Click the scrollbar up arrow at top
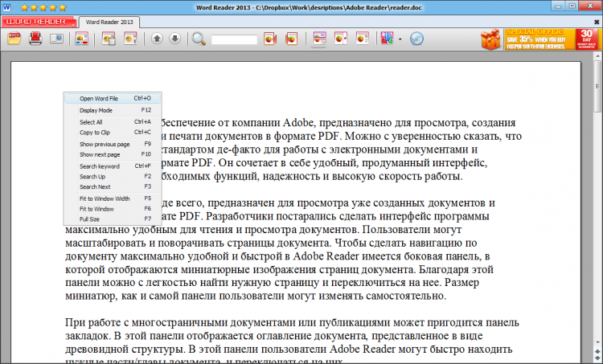The width and height of the screenshot is (603, 364). pos(597,56)
